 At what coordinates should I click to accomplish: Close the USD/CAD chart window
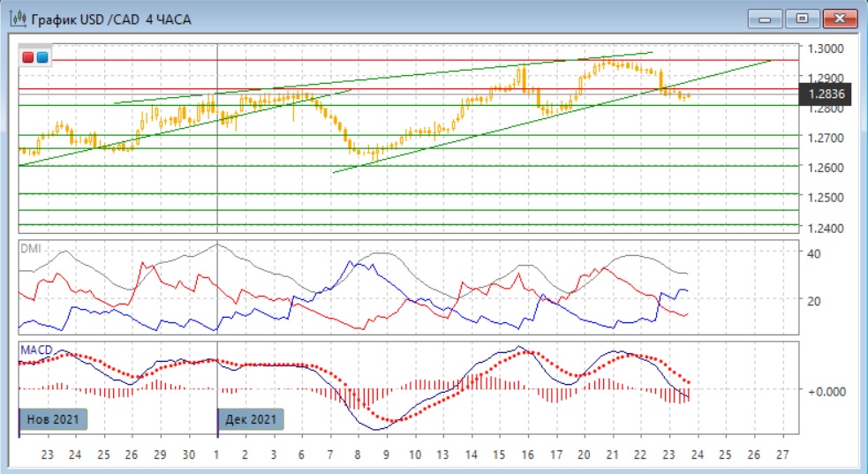[x=840, y=18]
